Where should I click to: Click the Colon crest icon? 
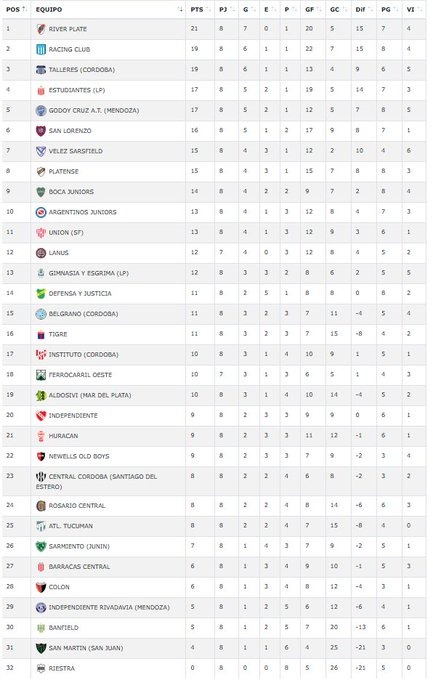pyautogui.click(x=41, y=587)
